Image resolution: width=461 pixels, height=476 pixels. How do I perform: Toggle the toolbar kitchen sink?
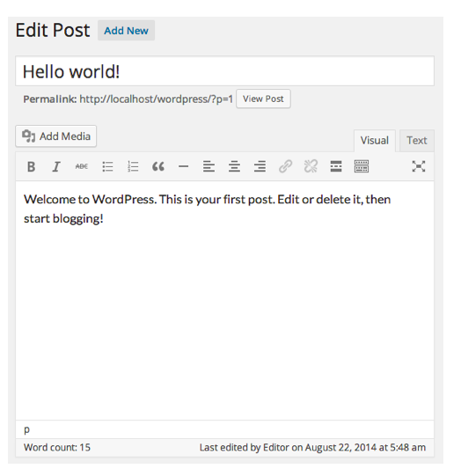[362, 166]
